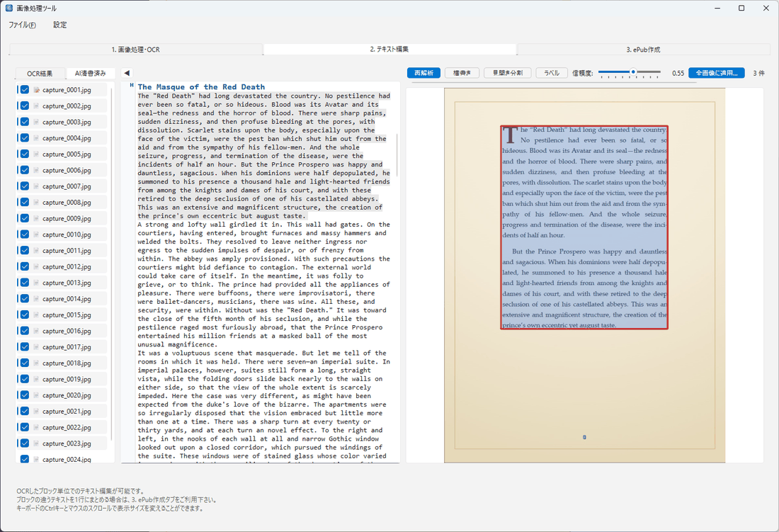Viewport: 779px width, 532px height.
Task: Click the file icon next to capture_0005.jpg
Action: pyautogui.click(x=36, y=154)
